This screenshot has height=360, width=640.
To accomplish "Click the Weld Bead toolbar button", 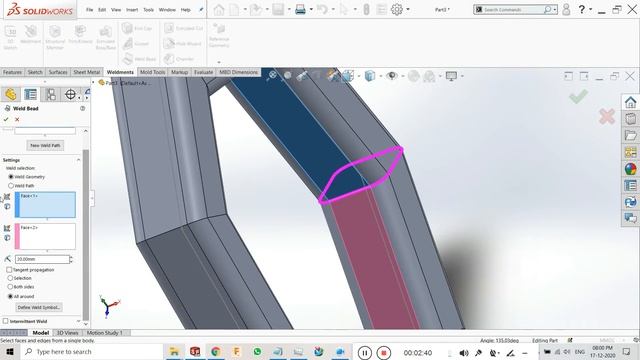I will click(x=140, y=59).
